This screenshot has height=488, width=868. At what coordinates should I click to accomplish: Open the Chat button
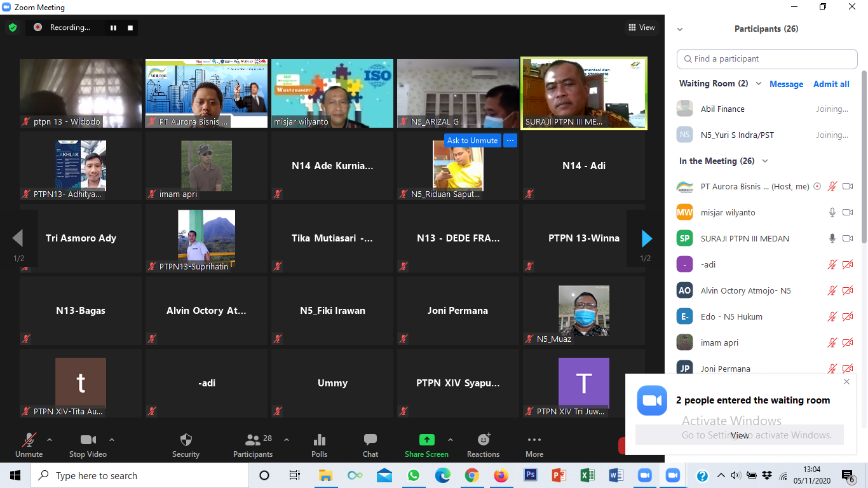[370, 445]
